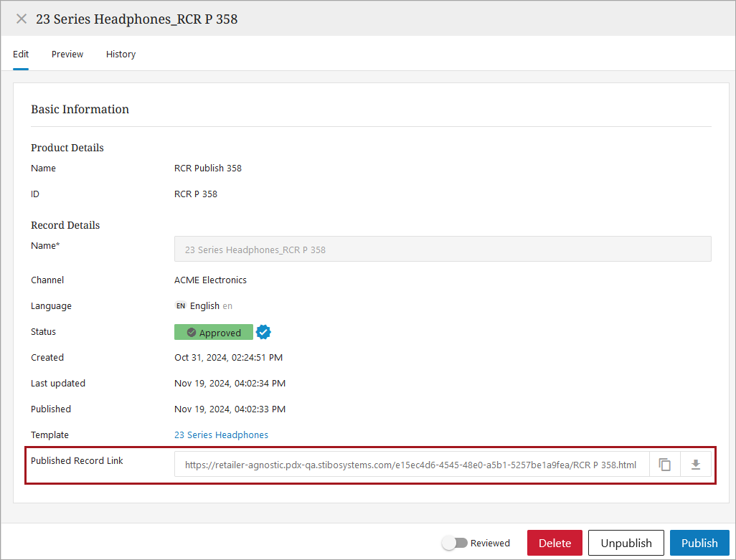Click the Basic Information section heading

click(x=80, y=110)
